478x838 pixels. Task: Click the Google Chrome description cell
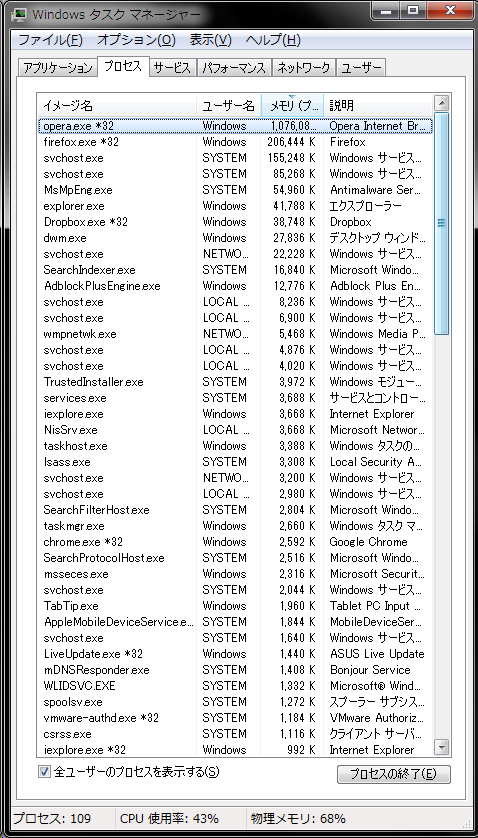(368, 542)
